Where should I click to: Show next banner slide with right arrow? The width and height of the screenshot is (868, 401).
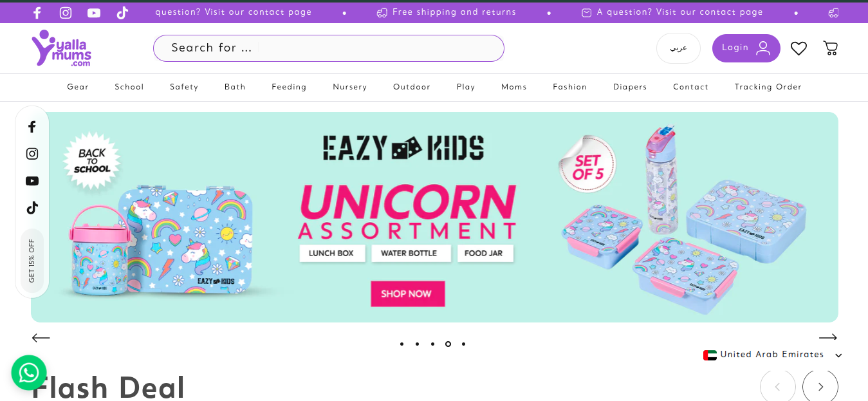pos(827,337)
